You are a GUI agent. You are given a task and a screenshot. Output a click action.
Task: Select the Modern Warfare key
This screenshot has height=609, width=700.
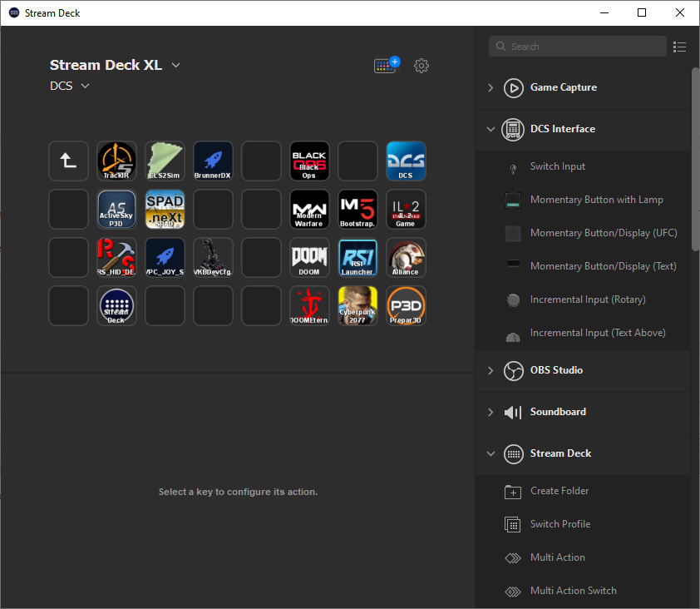point(309,209)
